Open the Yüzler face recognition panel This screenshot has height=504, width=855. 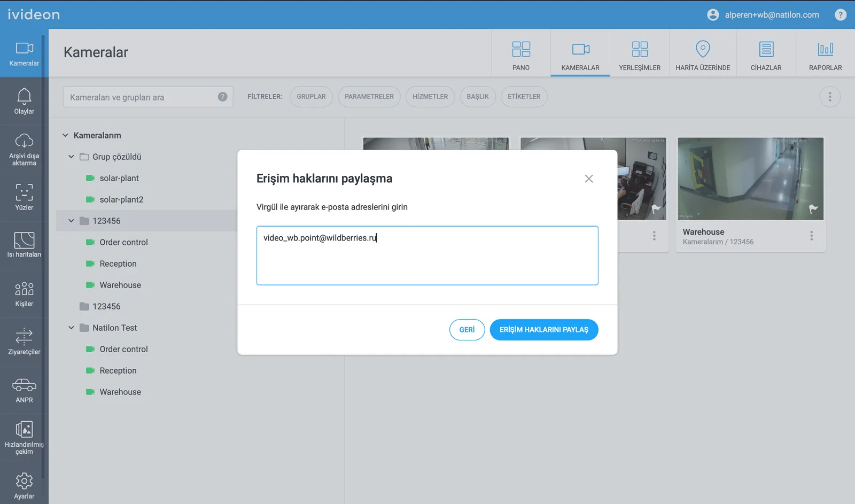pos(24,197)
